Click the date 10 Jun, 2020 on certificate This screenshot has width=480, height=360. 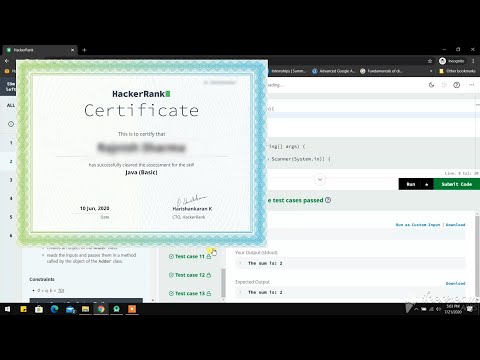[x=94, y=208]
